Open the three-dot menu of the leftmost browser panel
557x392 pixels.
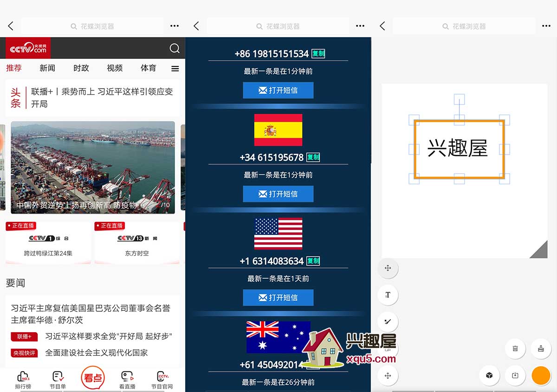(x=175, y=26)
